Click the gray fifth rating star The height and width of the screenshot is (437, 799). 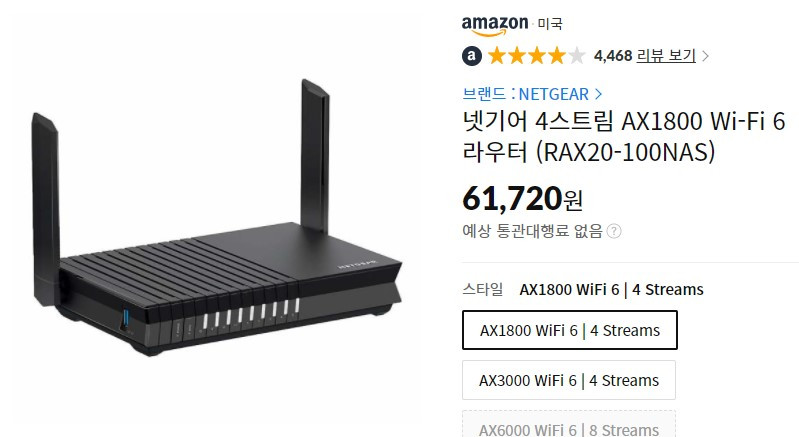[x=576, y=56]
